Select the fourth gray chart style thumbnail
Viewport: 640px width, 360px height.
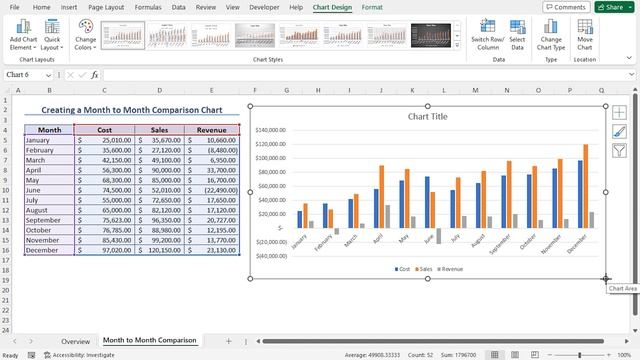click(x=255, y=36)
